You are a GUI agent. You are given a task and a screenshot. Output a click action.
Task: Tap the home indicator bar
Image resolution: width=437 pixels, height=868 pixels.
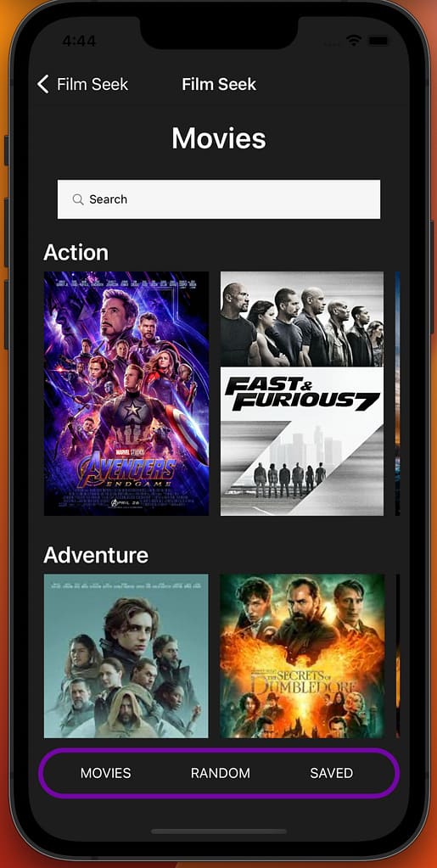[219, 832]
